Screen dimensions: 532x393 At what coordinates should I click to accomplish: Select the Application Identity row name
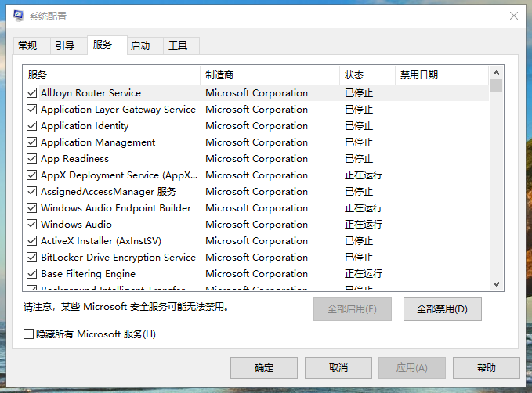pos(85,126)
